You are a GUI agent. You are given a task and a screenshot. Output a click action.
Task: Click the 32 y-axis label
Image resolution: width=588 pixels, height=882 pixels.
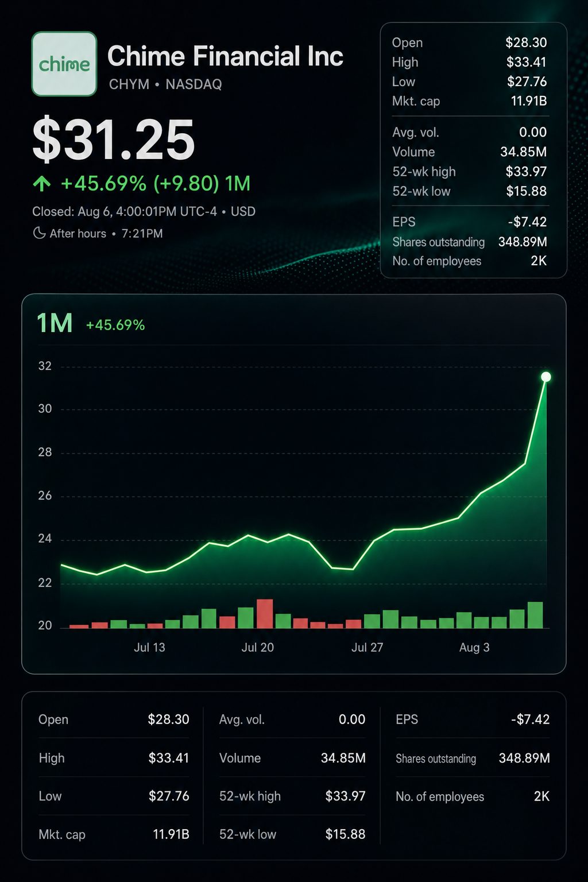[45, 366]
